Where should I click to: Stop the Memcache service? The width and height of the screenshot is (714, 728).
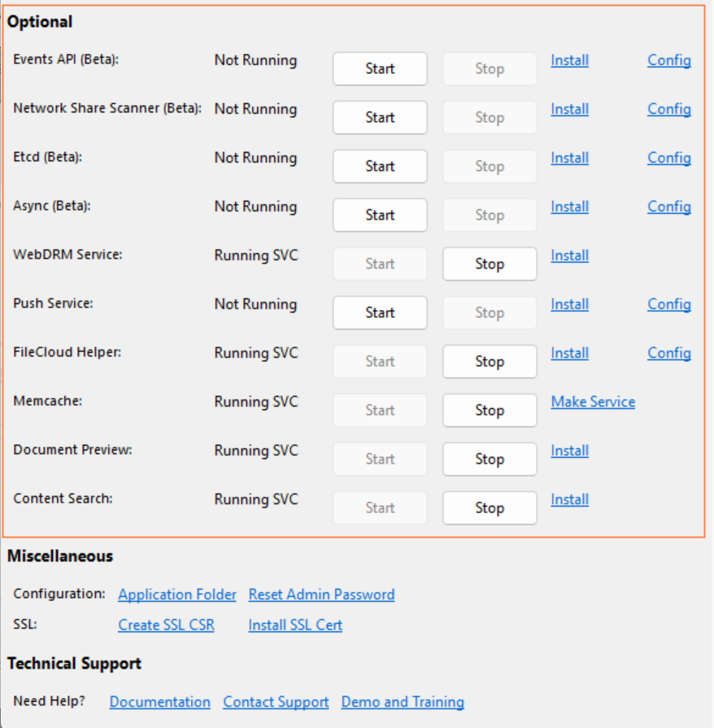tap(490, 410)
